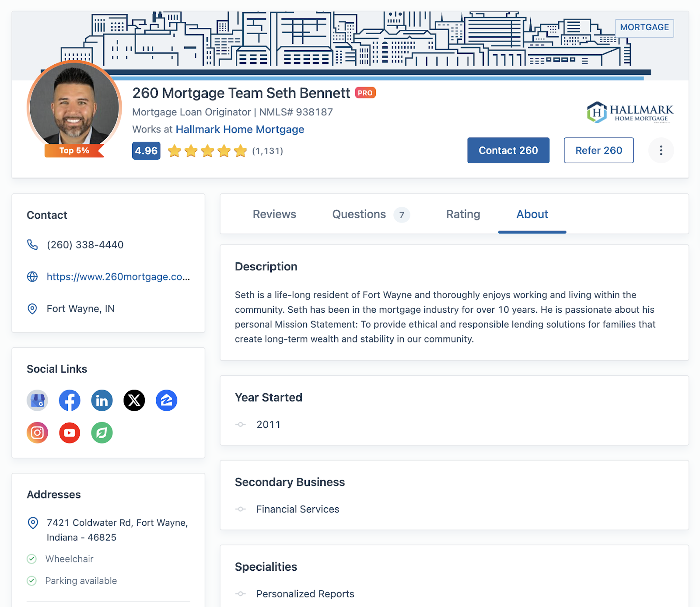This screenshot has width=700, height=607.
Task: Open the LinkedIn social link
Action: pos(102,400)
